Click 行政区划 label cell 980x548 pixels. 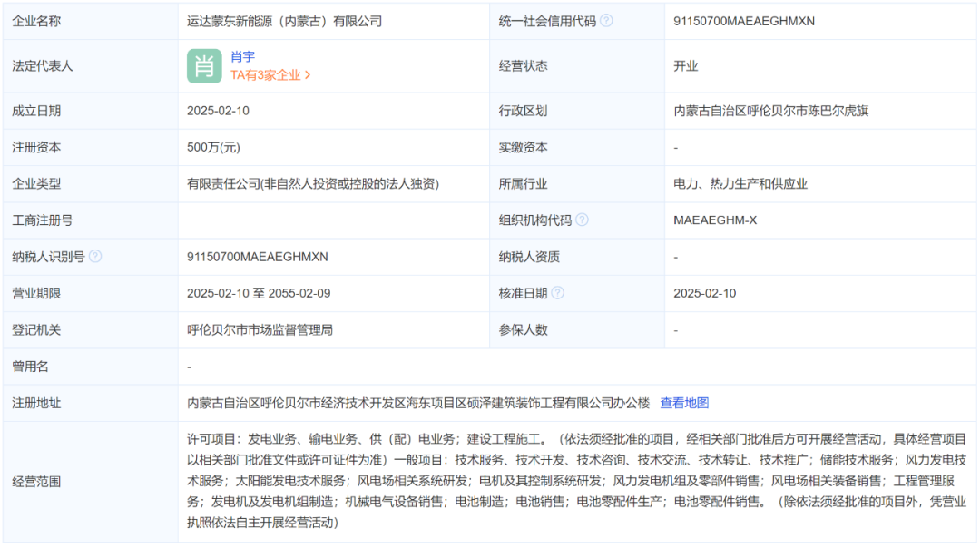[577, 111]
